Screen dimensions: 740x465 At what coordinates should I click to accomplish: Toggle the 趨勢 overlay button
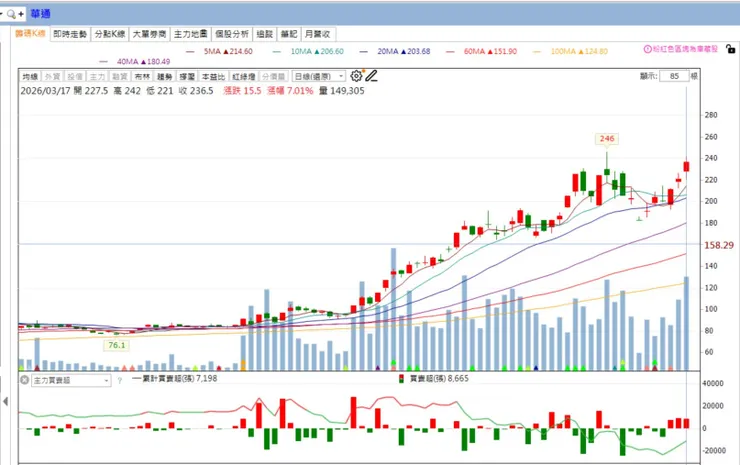click(164, 76)
